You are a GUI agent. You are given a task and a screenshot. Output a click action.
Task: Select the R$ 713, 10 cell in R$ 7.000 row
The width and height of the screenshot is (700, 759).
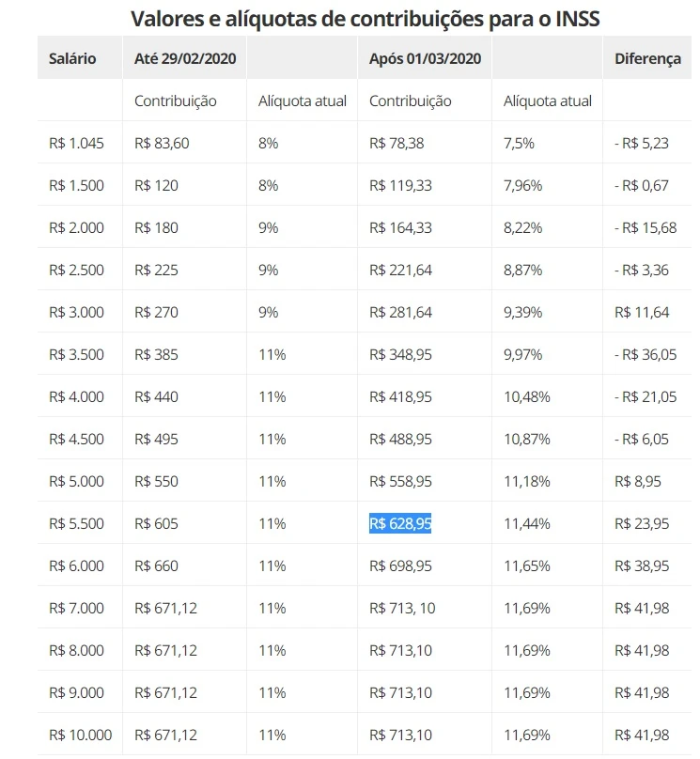click(x=402, y=608)
